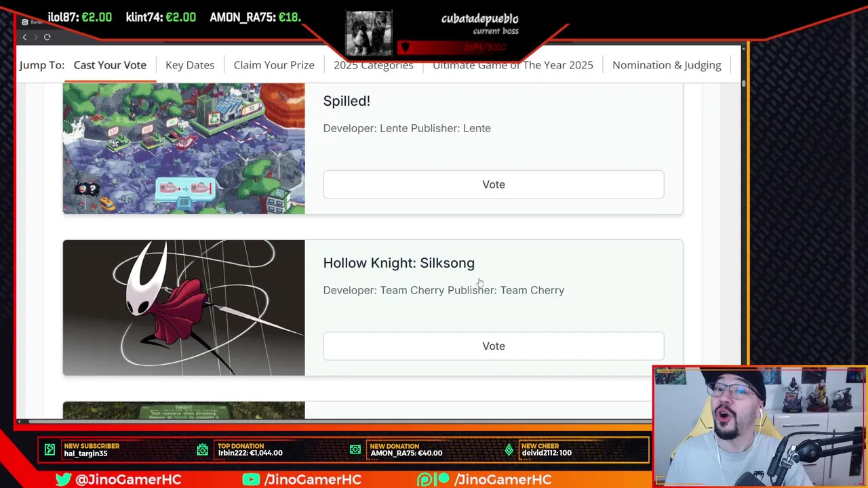Select Ultimate Game of The Year 2025
The width and height of the screenshot is (868, 488).
(513, 65)
